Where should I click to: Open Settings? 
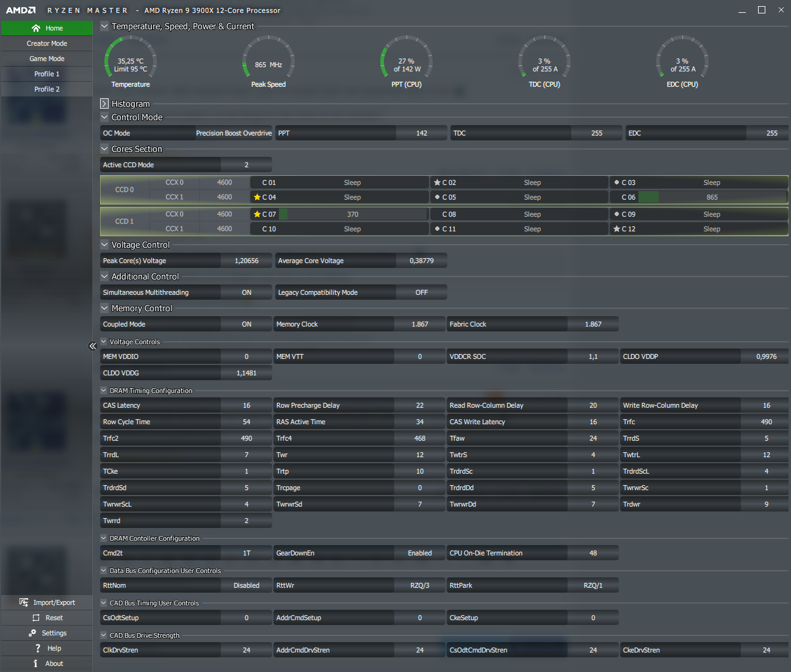click(x=47, y=633)
